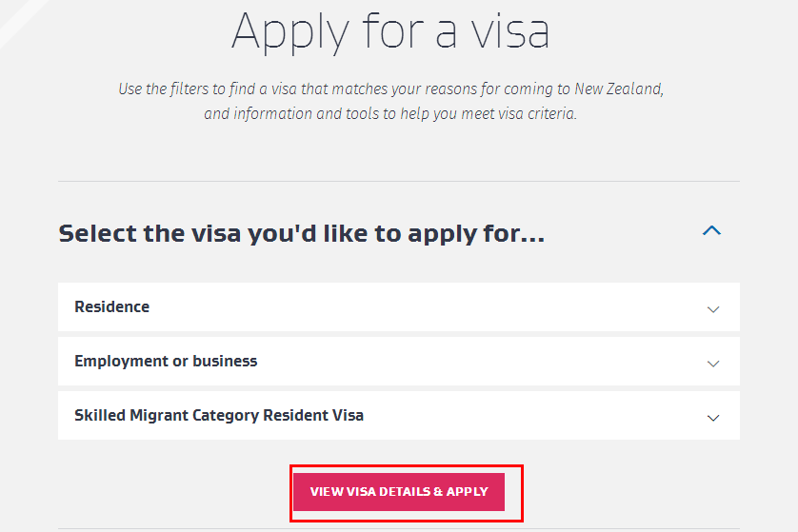Expand Skilled Migrant Category Resident Visa dropdown
798x532 pixels.
pos(398,416)
